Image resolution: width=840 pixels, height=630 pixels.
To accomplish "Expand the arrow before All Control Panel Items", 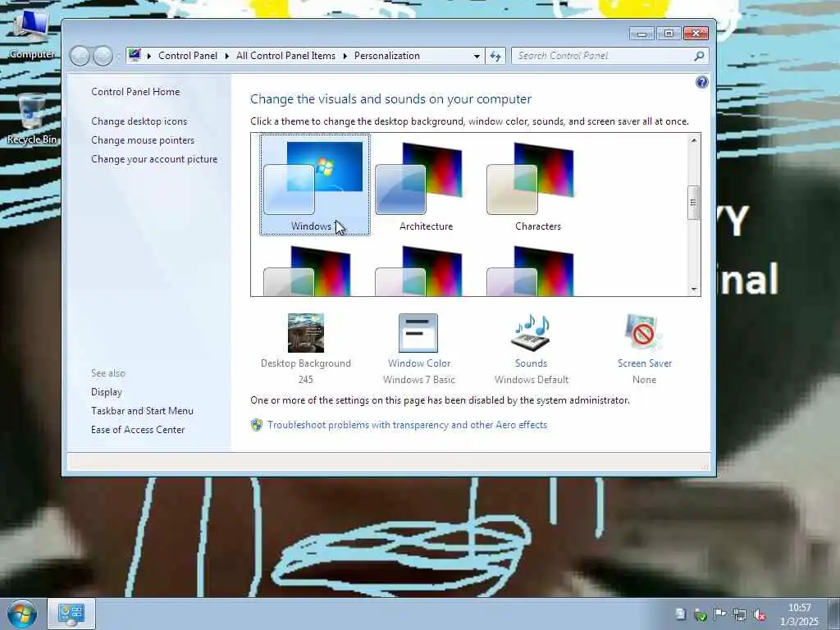I will point(226,56).
